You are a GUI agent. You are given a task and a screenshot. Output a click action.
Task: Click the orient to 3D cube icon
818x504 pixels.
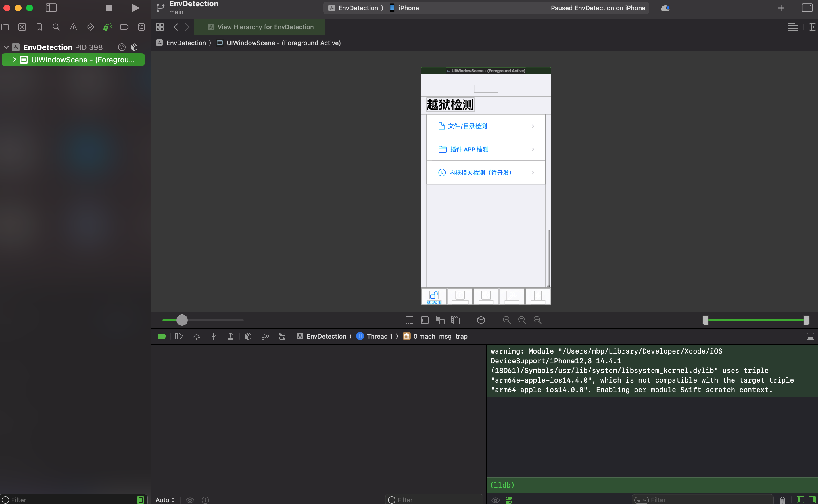481,320
